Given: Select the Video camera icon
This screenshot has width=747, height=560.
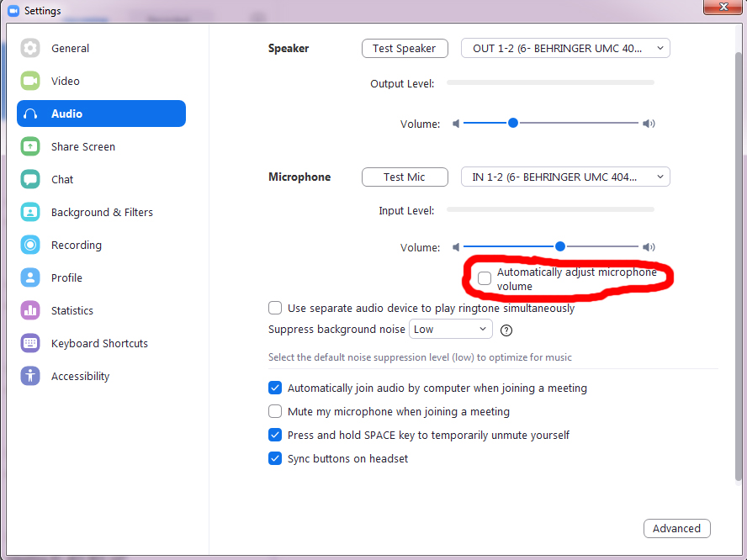Looking at the screenshot, I should pyautogui.click(x=30, y=81).
